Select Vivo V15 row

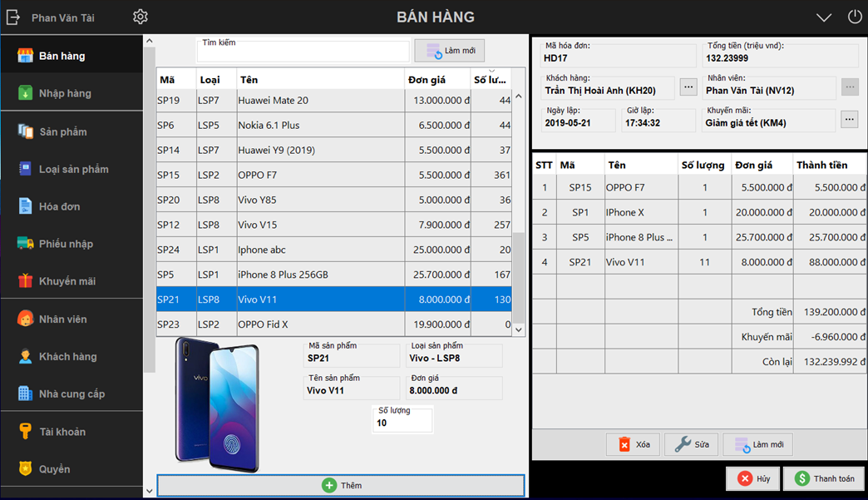pos(334,225)
